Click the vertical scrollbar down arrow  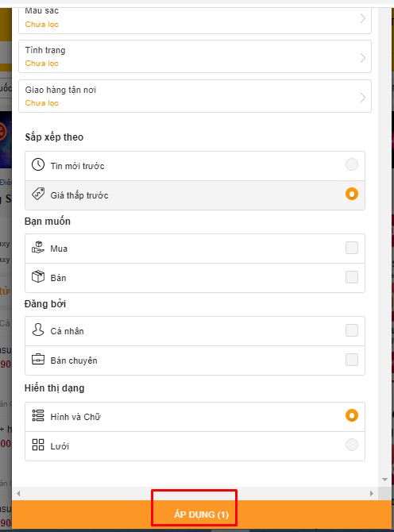pyautogui.click(x=384, y=480)
